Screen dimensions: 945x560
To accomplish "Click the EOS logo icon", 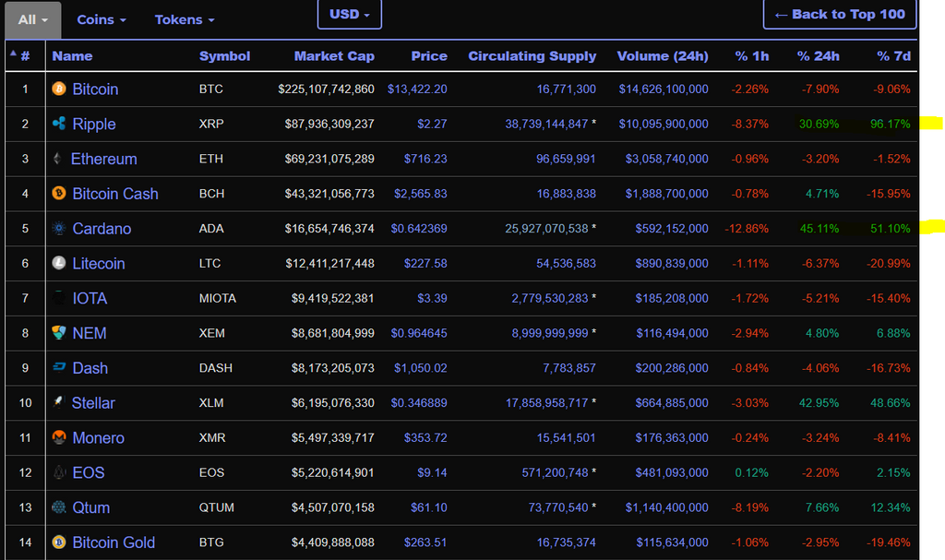I will [x=58, y=472].
